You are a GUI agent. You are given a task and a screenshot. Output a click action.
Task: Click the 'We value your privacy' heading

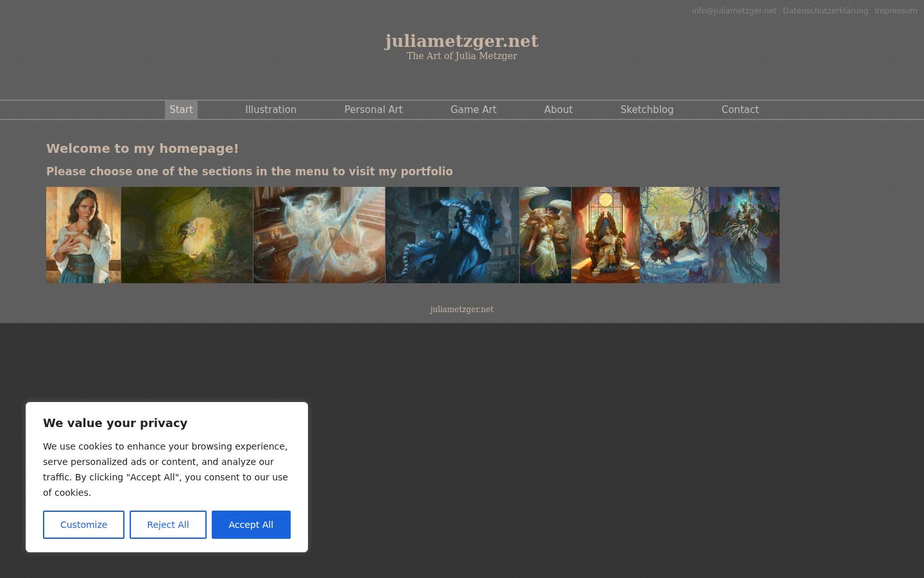[116, 423]
